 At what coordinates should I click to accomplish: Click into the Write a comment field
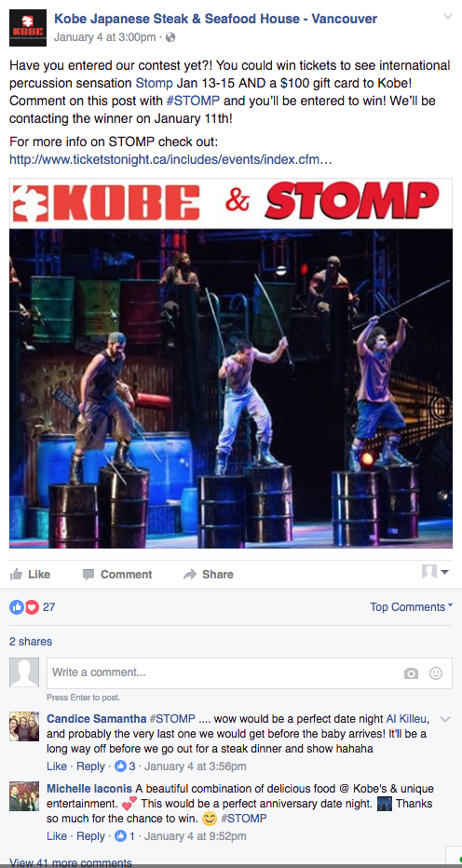(250, 673)
